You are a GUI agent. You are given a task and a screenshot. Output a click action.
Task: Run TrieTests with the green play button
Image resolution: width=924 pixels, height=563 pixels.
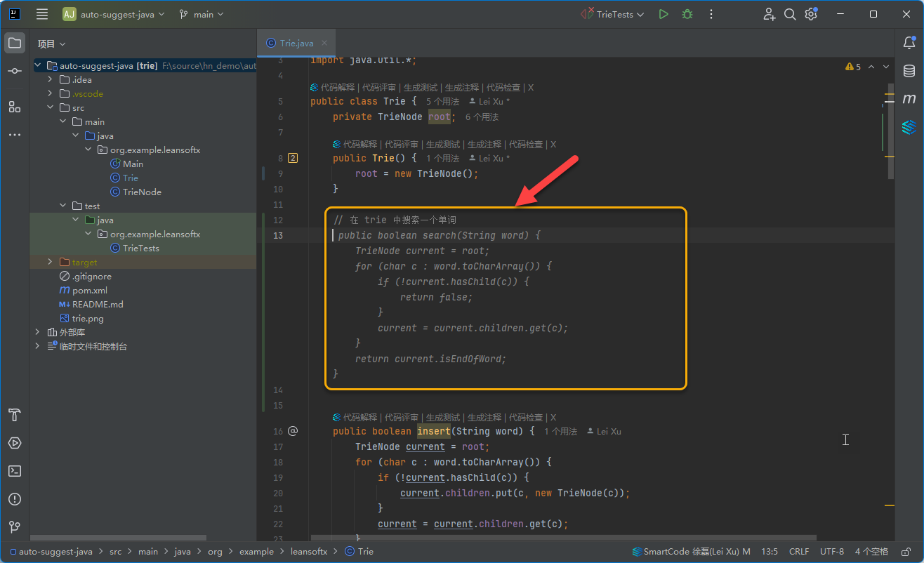664,14
